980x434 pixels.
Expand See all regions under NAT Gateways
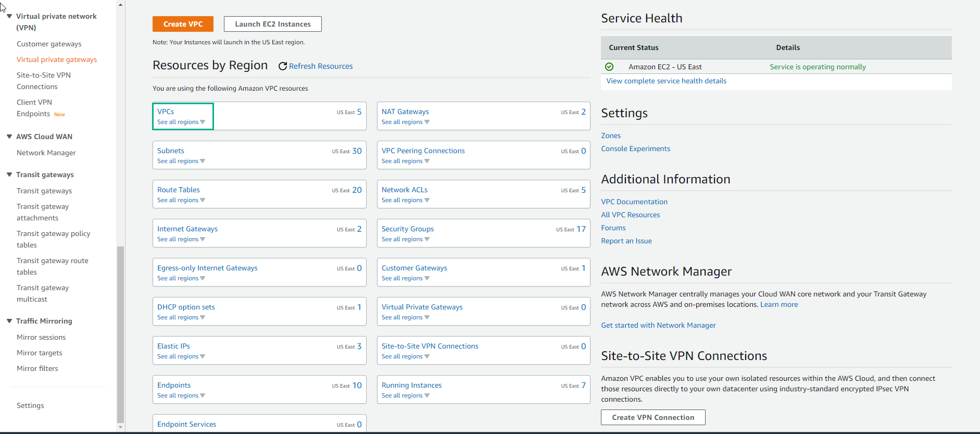(406, 122)
